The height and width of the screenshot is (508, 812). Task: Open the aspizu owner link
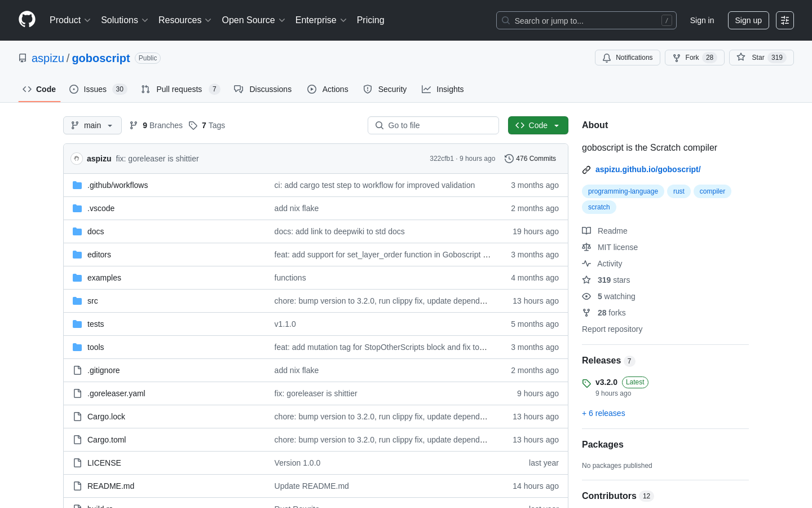coord(48,58)
